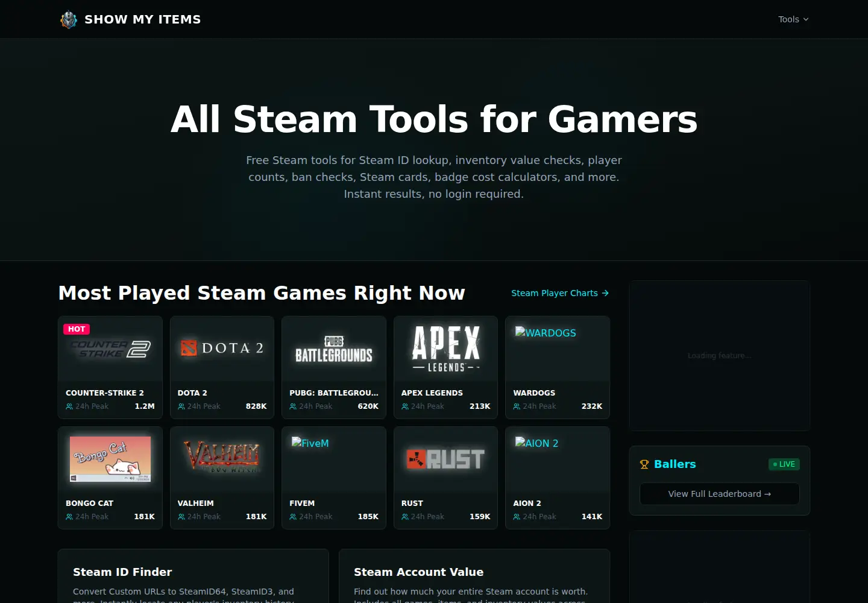Expand the Tools dropdown menu
The height and width of the screenshot is (603, 868).
pos(793,19)
